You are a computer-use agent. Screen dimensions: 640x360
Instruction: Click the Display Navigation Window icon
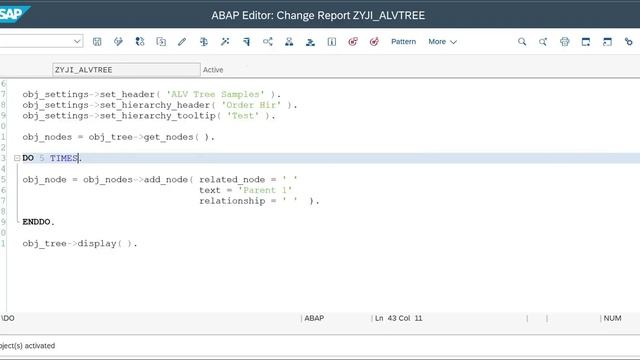310,42
